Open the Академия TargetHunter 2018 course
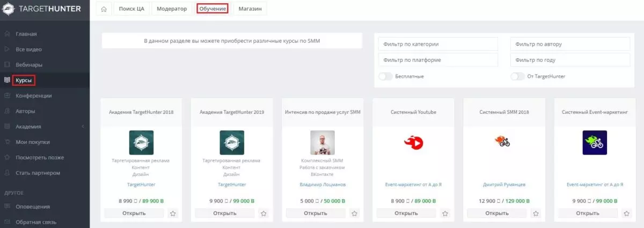Image resolution: width=644 pixels, height=228 pixels. (x=134, y=213)
